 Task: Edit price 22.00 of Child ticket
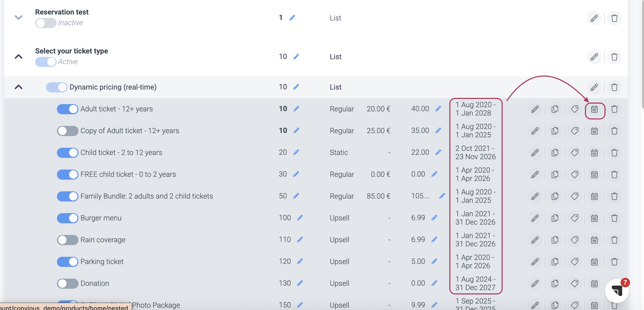coord(438,152)
